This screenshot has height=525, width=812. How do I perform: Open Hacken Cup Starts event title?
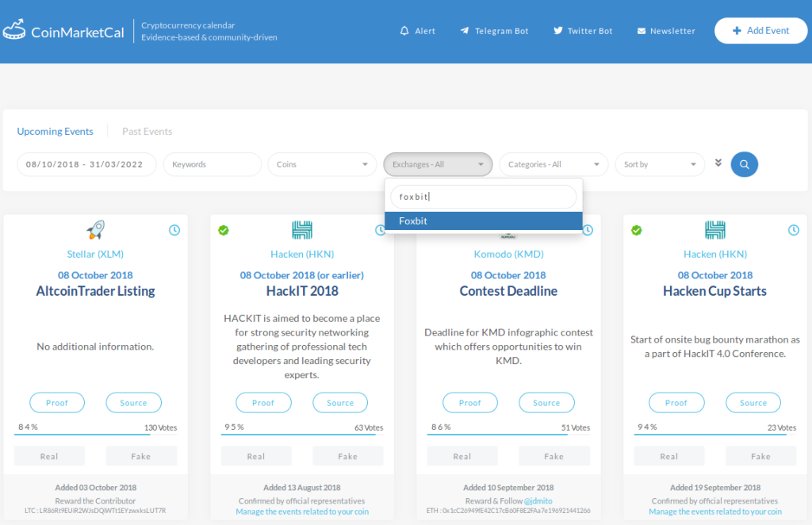click(714, 291)
